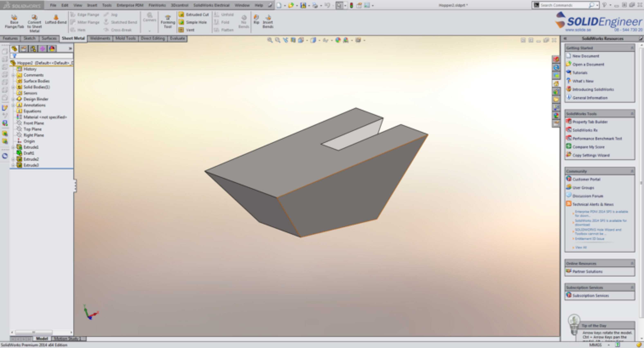Expand the Extrude1 feature node
The height and width of the screenshot is (348, 644).
click(13, 147)
